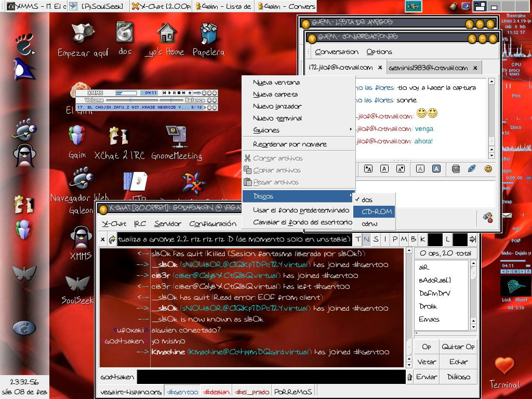Toggle B channel mode in X-Chat
The width and height of the screenshot is (532, 399).
(x=413, y=239)
